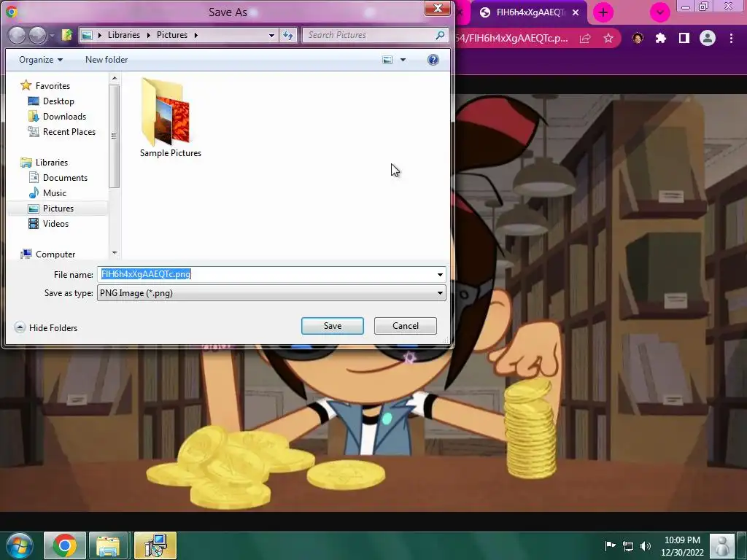The image size is (747, 560).
Task: Click the clock showing 10:09 PM
Action: 682,540
